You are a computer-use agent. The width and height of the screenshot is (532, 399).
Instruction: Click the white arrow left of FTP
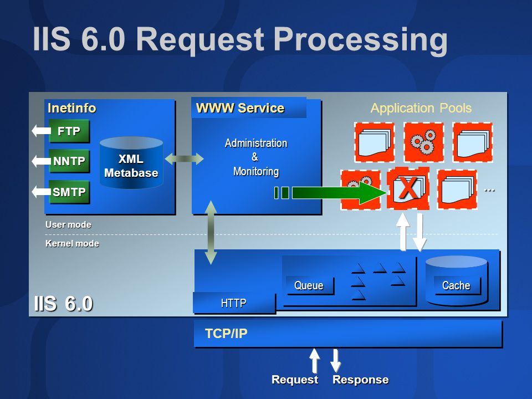click(x=41, y=130)
